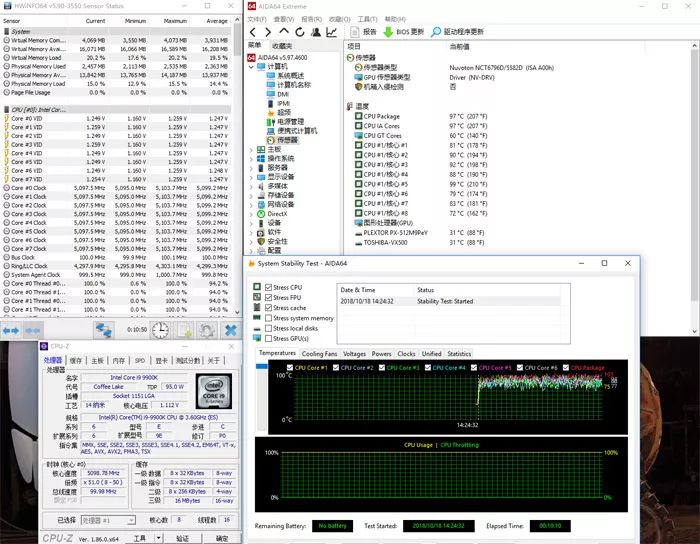Click HWiNFO network sensors icon
The image size is (700, 544).
click(104, 330)
